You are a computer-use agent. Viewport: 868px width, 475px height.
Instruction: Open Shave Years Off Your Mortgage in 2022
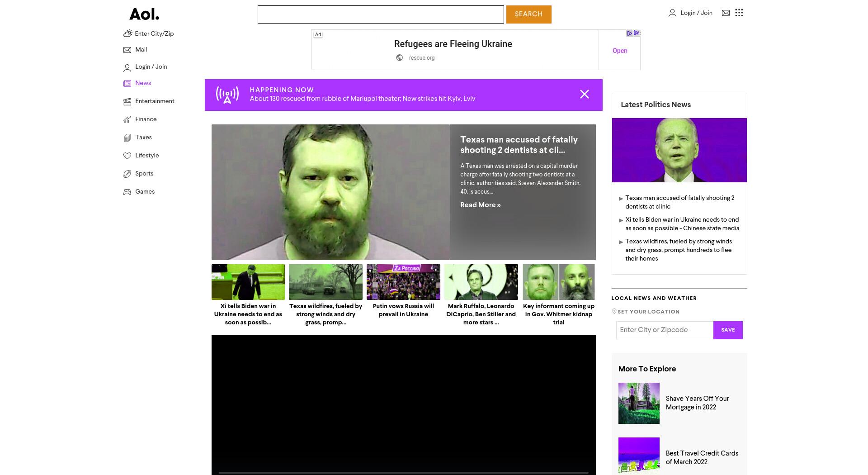pos(697,403)
